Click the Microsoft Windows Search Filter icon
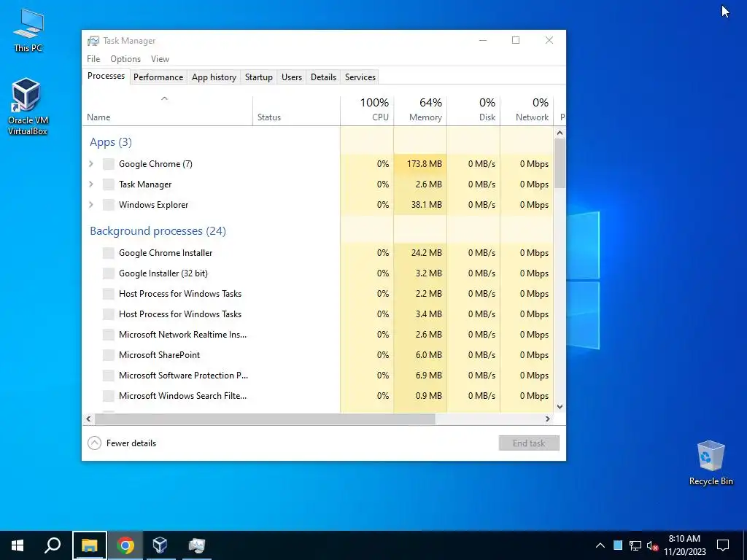This screenshot has height=560, width=747. click(109, 396)
